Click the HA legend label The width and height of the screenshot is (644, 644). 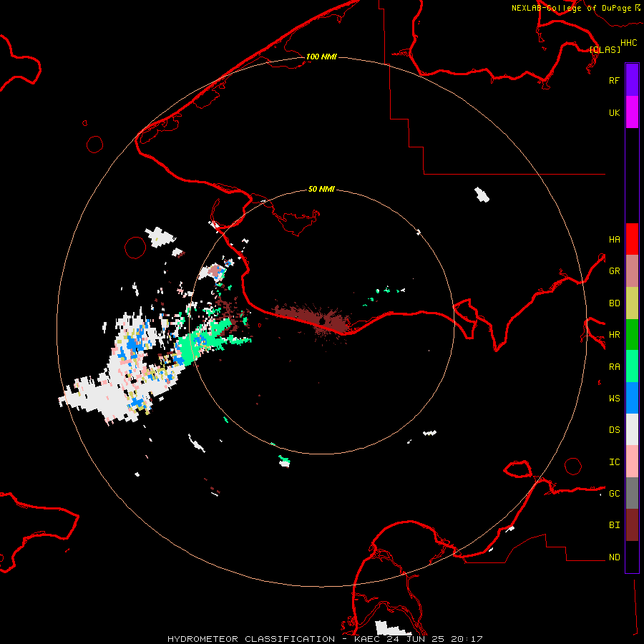pos(614,239)
